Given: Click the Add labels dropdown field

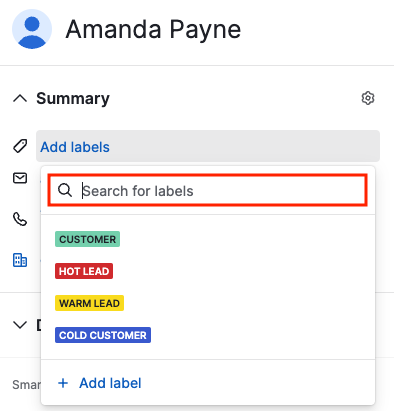Looking at the screenshot, I should pos(208,146).
